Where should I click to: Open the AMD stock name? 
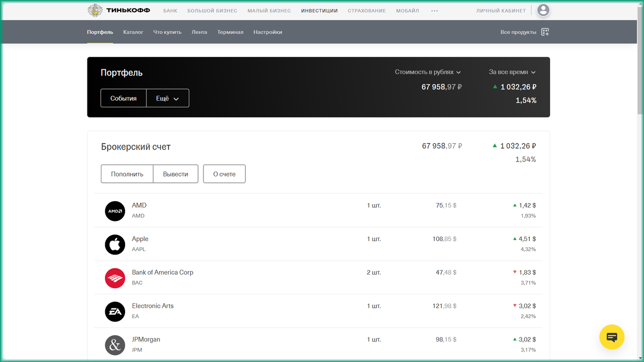pos(139,205)
